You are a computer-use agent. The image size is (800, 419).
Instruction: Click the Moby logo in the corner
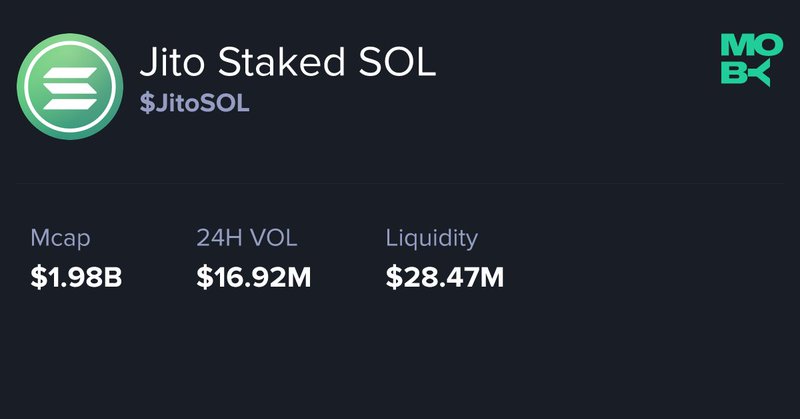click(746, 60)
